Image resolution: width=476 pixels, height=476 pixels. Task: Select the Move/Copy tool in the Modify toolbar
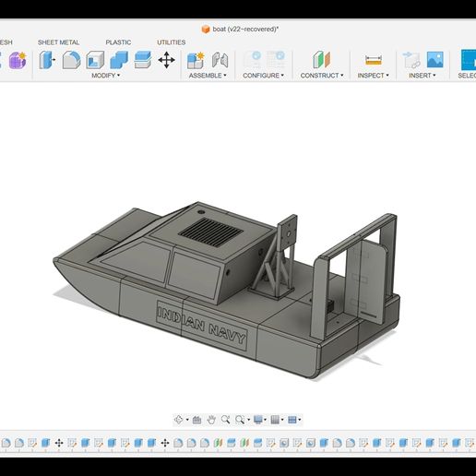pos(166,60)
